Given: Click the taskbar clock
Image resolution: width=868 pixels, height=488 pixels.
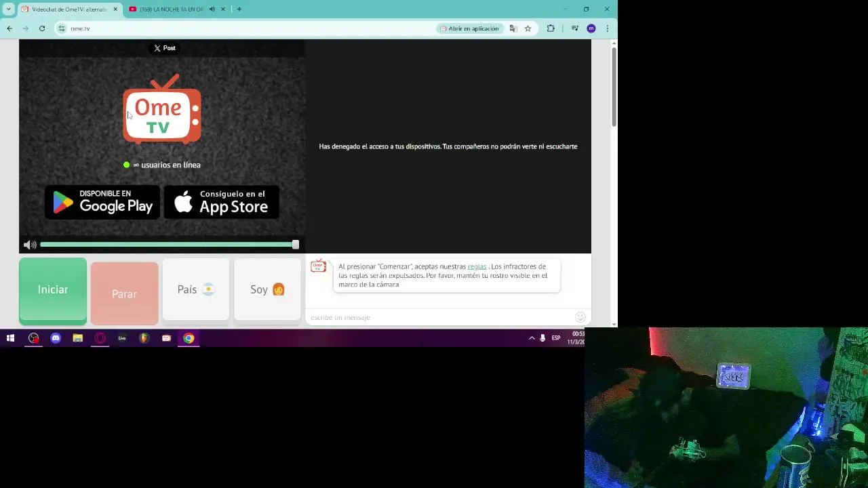Looking at the screenshot, I should [577, 338].
